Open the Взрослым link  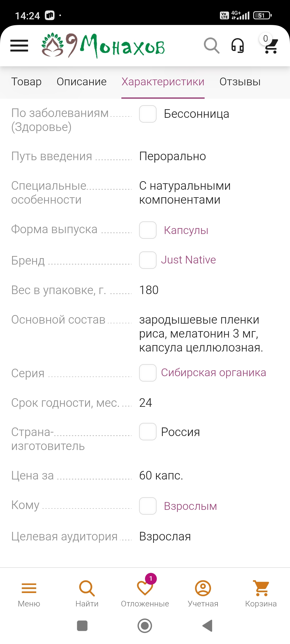[190, 506]
